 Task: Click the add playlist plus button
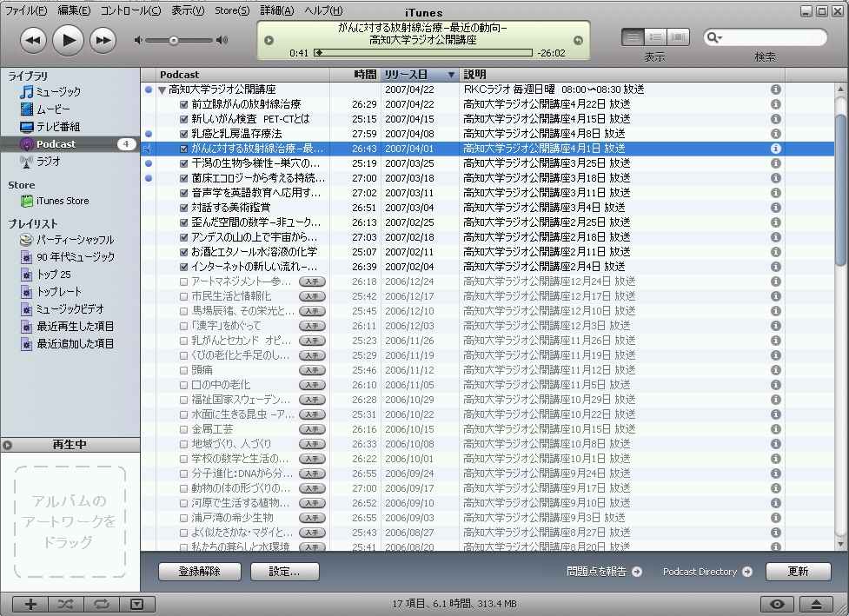pyautogui.click(x=30, y=604)
